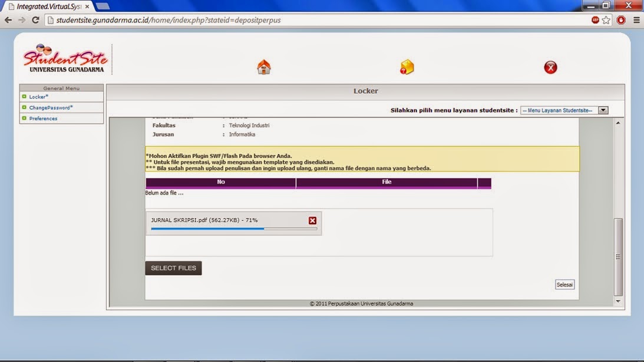Viewport: 644px width, 362px height.
Task: Click the Locker panel title
Action: [x=365, y=91]
